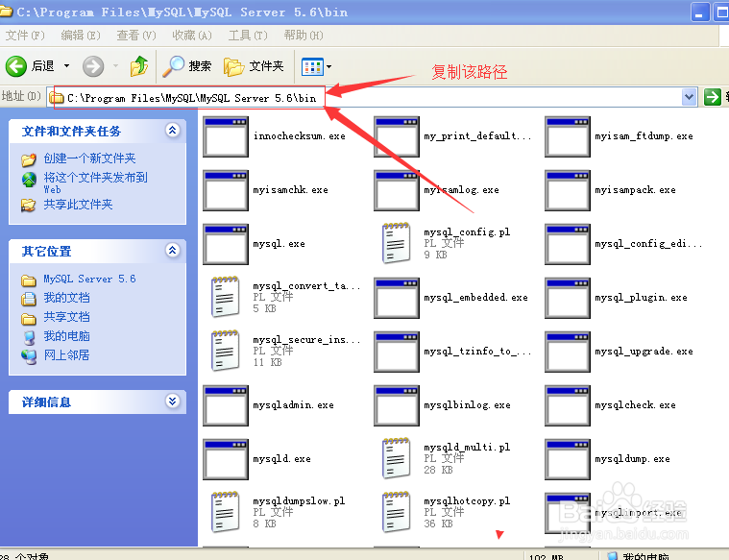Select mysql_upgrade.exe file icon
Screen dimensions: 729x560
click(568, 353)
